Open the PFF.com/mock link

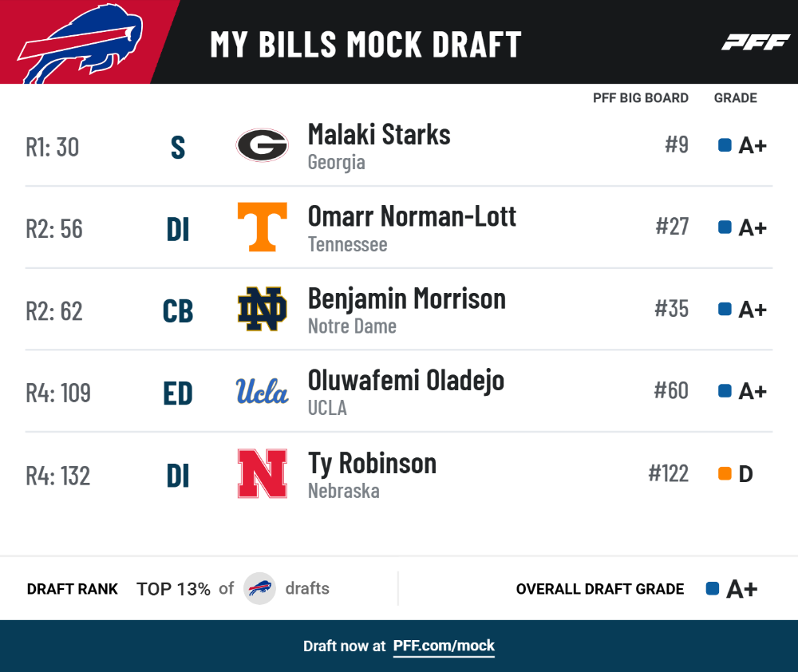click(x=444, y=646)
